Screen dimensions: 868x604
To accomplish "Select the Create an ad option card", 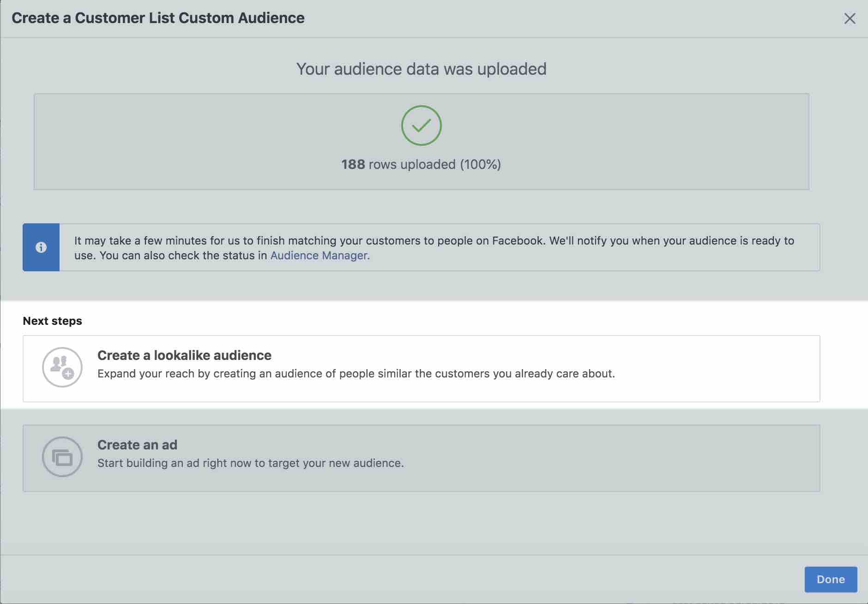I will point(421,457).
